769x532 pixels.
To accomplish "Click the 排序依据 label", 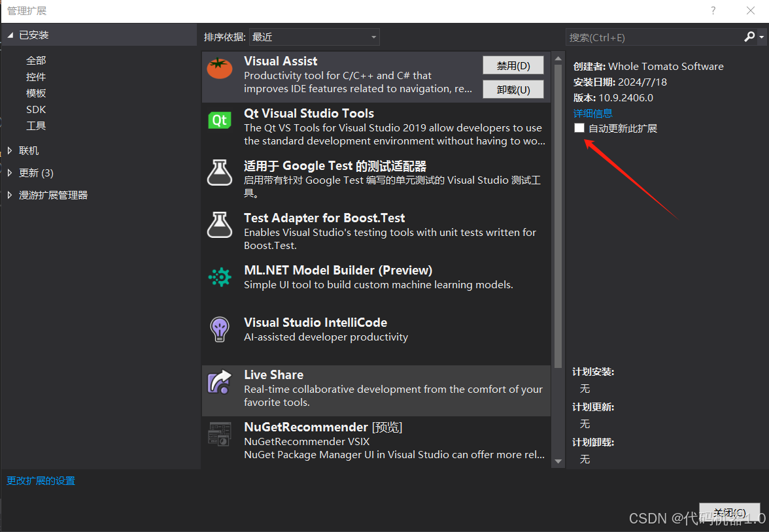I will click(225, 37).
